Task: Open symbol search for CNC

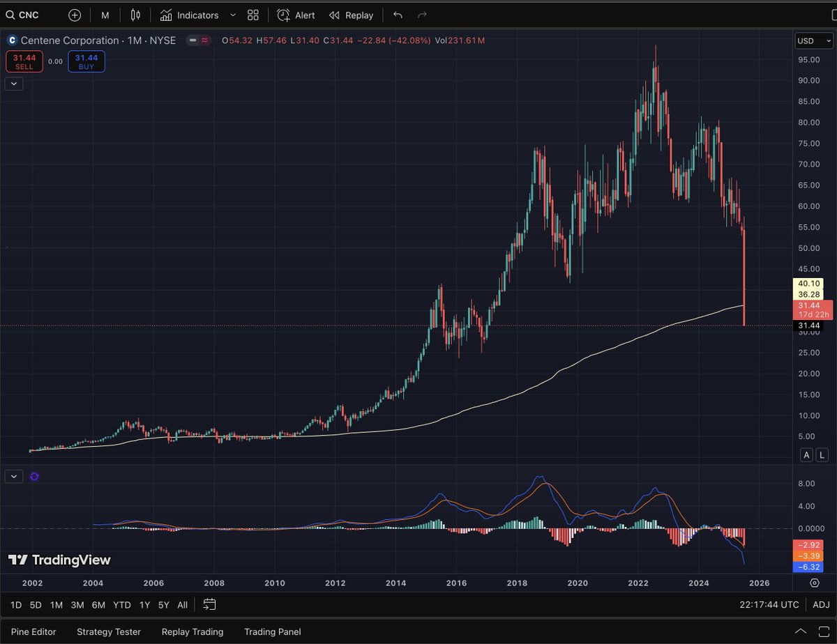Action: coord(22,15)
